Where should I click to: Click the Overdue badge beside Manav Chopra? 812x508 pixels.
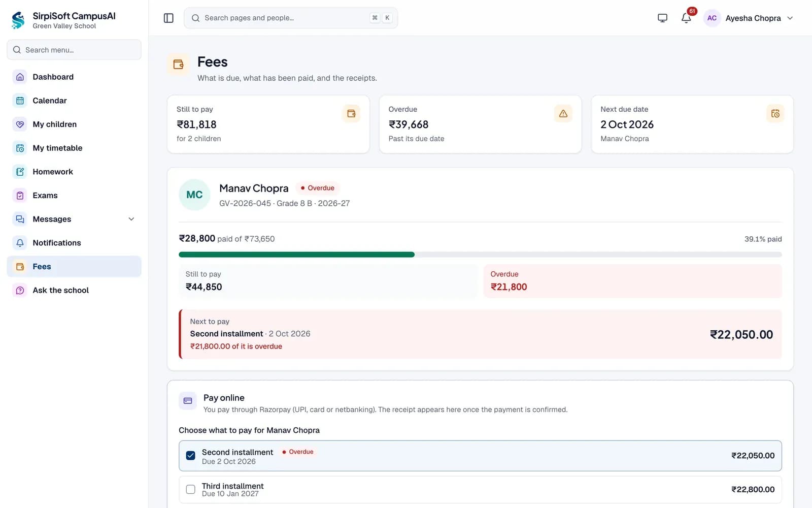317,188
